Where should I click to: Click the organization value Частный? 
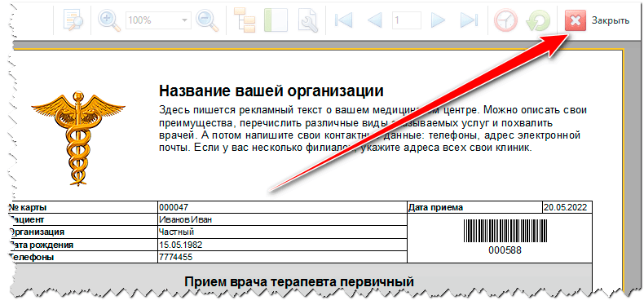pyautogui.click(x=176, y=232)
